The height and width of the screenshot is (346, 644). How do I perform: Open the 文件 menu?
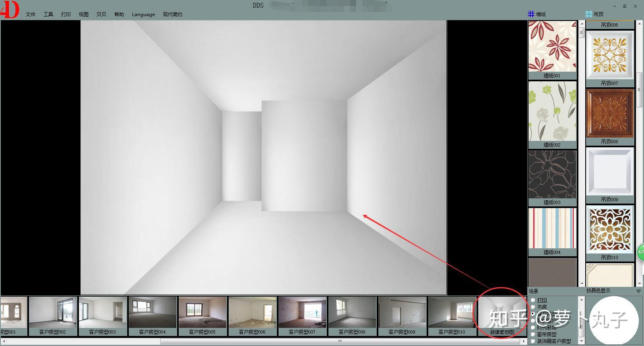pos(31,14)
